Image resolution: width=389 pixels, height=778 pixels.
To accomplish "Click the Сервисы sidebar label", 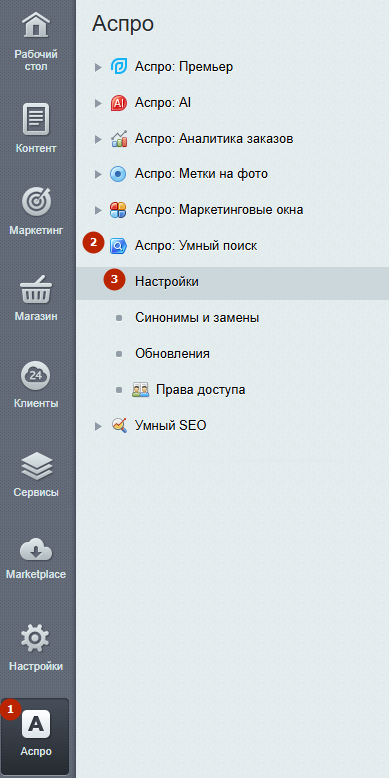I will point(36,493).
